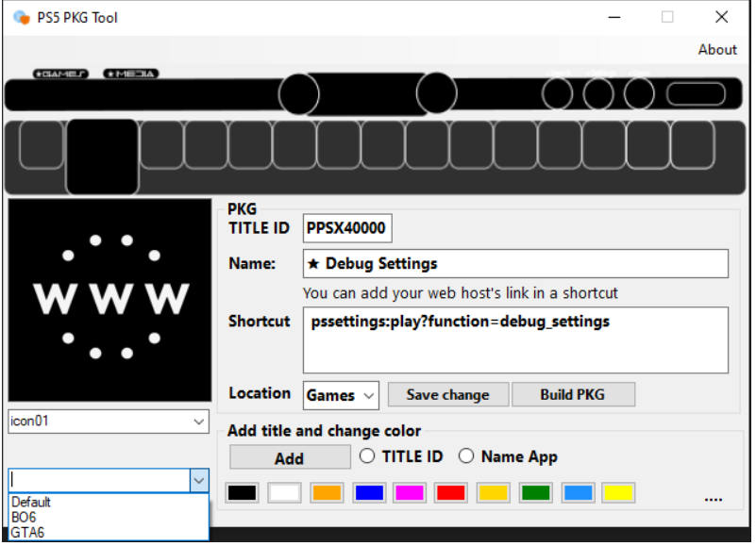Viewport: 756px width, 546px height.
Task: Click the MEDIA label in PS5 preview
Action: pos(131,74)
